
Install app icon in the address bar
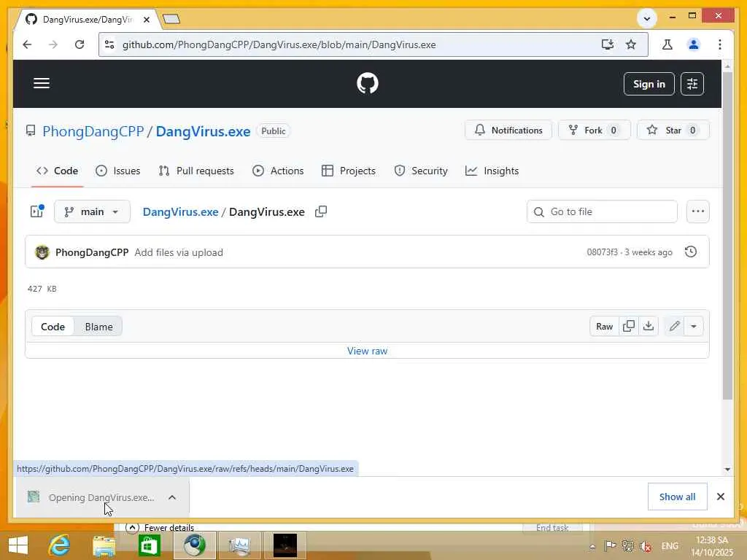tap(608, 44)
